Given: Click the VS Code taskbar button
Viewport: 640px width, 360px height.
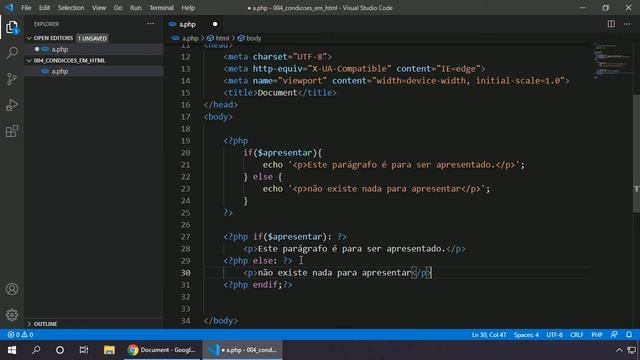Looking at the screenshot, I should pos(242,350).
